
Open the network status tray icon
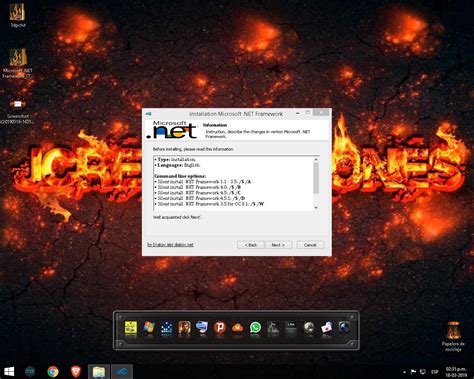[423, 372]
